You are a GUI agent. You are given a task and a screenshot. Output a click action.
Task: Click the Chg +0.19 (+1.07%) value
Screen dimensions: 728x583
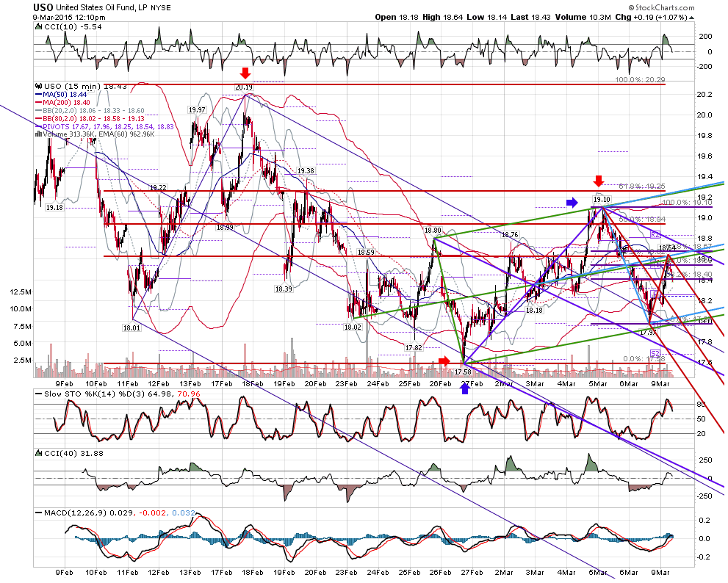651,17
